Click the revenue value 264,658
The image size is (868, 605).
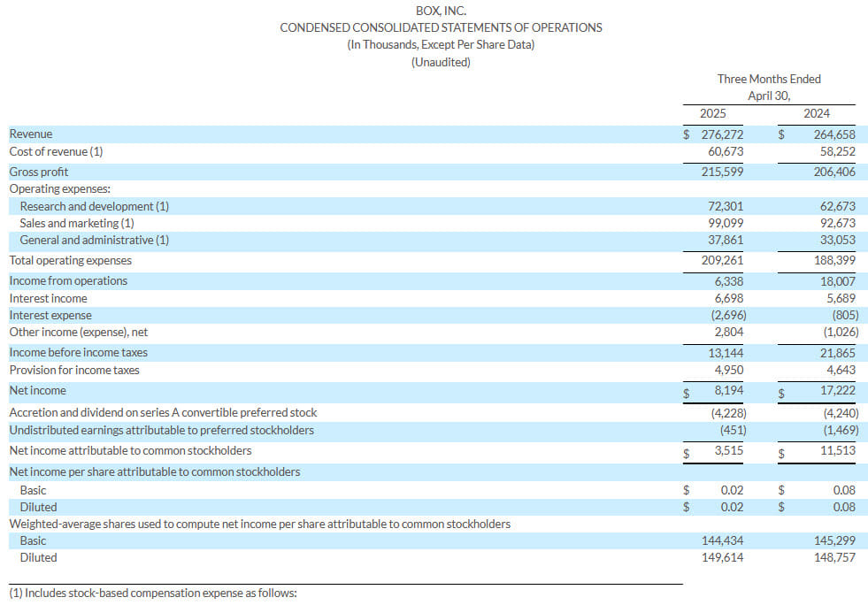pos(834,134)
